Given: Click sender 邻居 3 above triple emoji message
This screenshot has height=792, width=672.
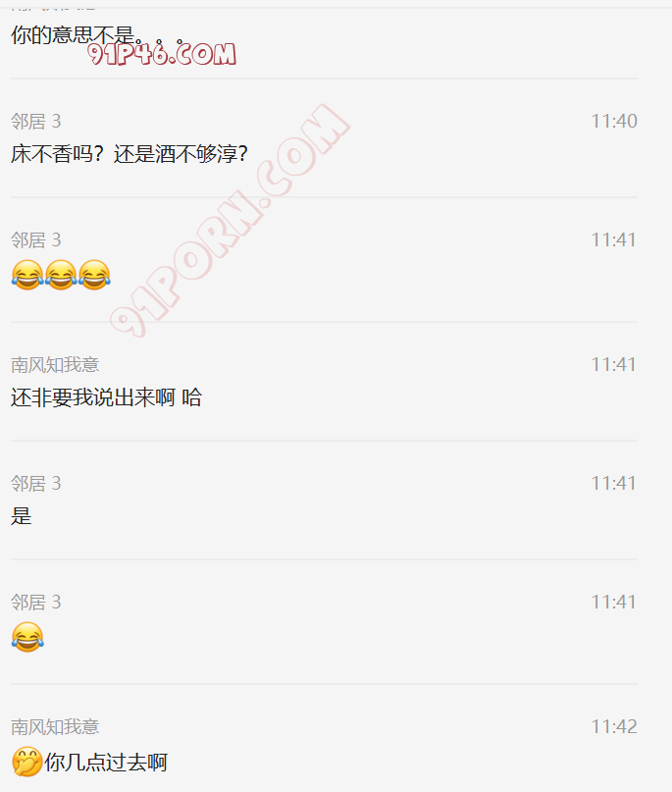Looking at the screenshot, I should tap(36, 239).
